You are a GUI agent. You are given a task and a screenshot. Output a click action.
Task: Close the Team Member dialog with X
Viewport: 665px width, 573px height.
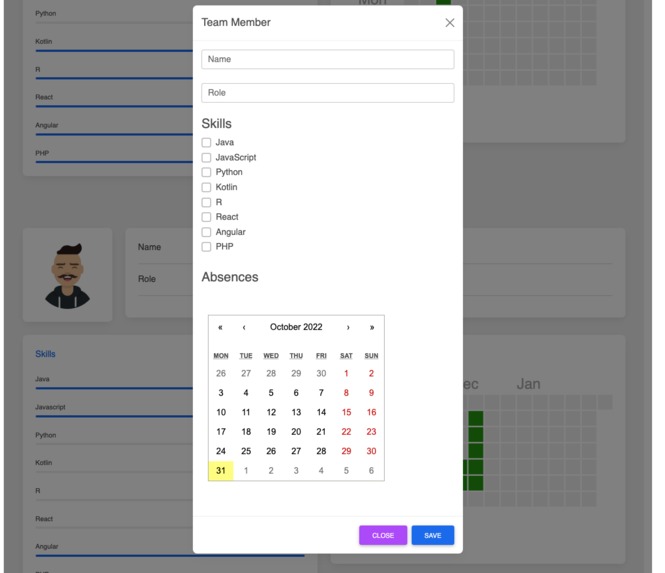pos(450,23)
